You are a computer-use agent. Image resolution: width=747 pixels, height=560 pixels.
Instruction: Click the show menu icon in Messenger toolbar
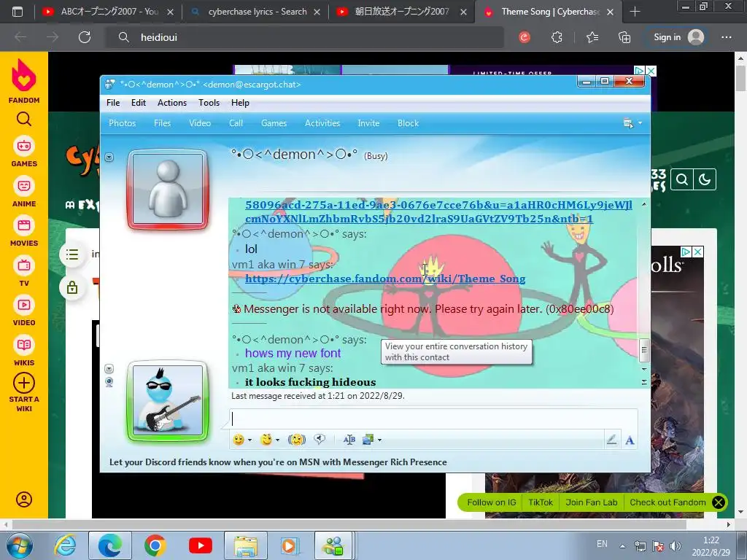click(x=628, y=123)
